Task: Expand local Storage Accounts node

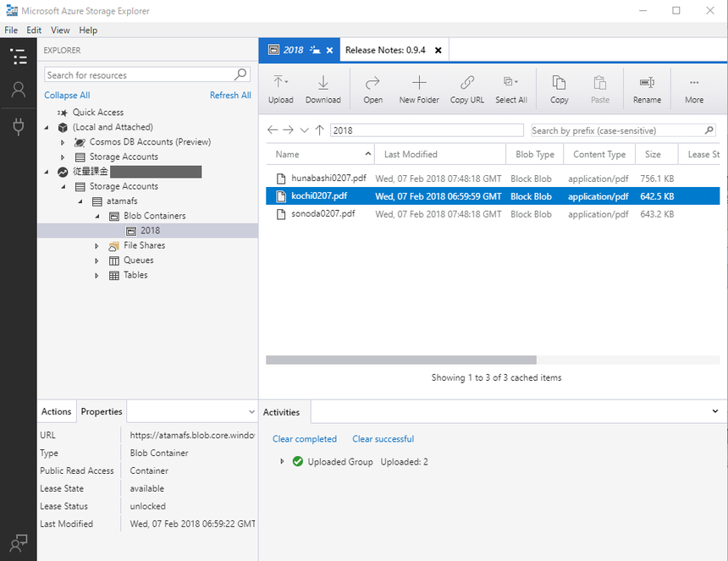Action: [63, 157]
